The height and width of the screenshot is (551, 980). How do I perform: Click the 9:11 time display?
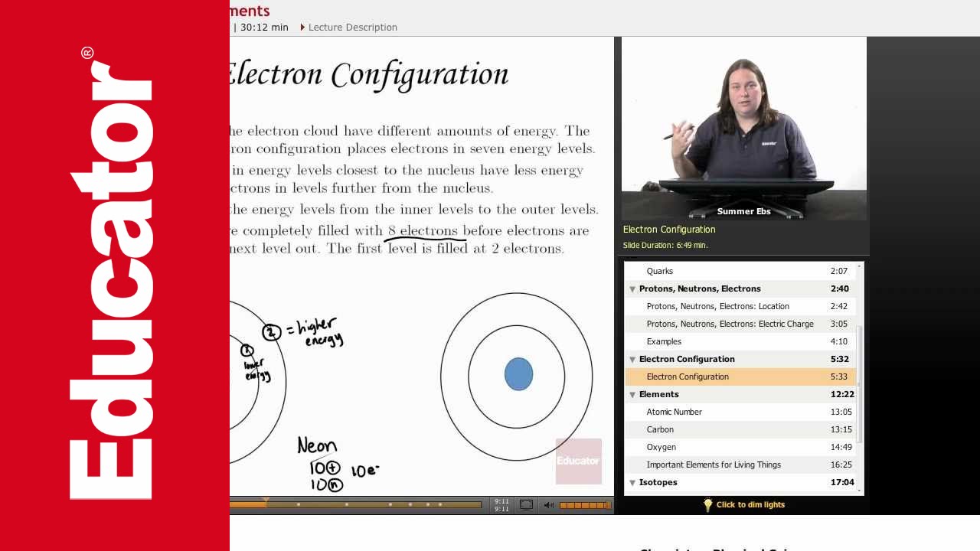coord(501,505)
